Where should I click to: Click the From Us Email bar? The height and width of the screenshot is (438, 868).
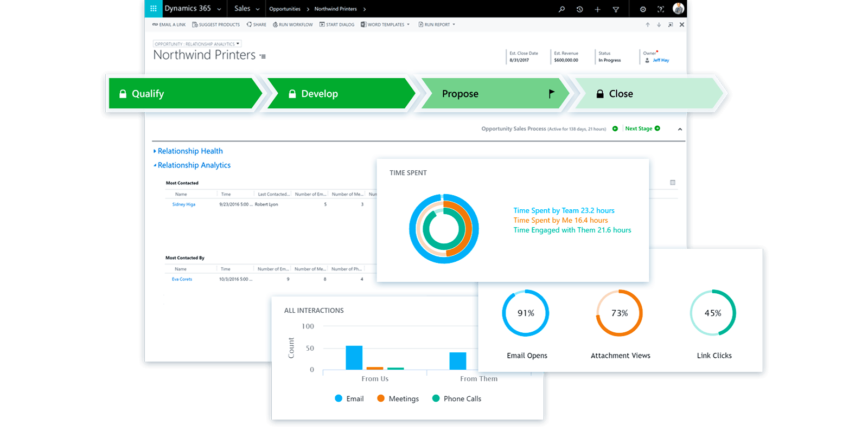tap(354, 358)
